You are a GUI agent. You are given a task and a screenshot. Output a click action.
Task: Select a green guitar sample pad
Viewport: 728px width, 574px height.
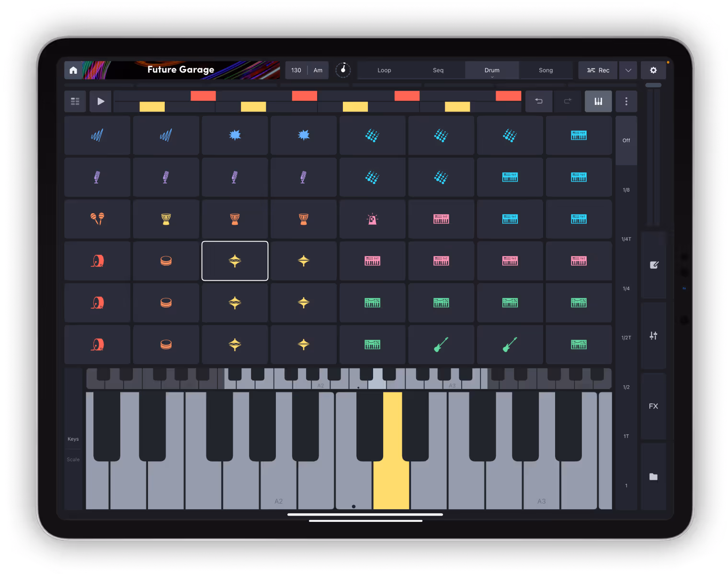(x=441, y=344)
